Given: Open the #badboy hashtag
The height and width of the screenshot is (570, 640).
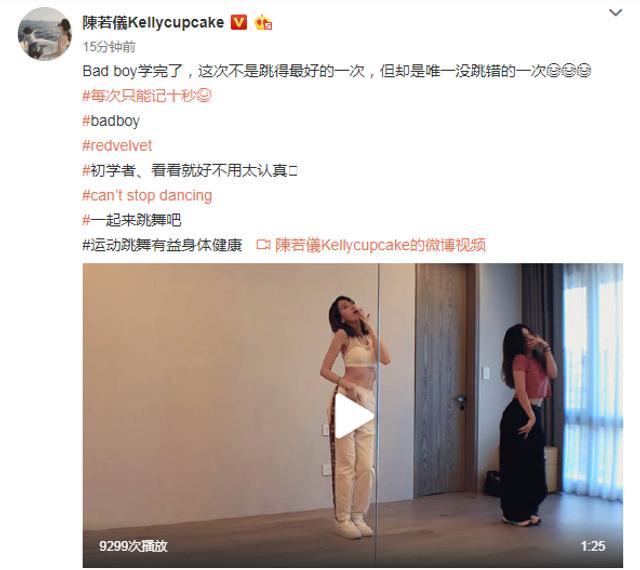Looking at the screenshot, I should tap(111, 121).
